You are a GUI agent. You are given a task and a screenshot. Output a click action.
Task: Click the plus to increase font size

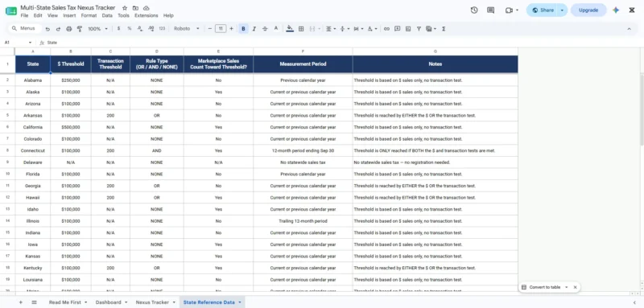pyautogui.click(x=231, y=29)
